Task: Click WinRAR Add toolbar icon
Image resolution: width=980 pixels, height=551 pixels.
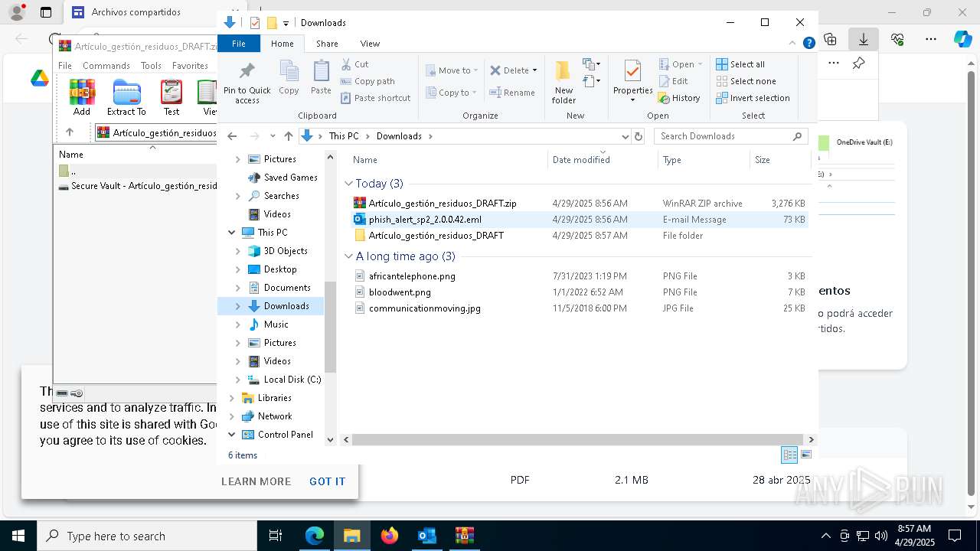Action: (x=82, y=97)
